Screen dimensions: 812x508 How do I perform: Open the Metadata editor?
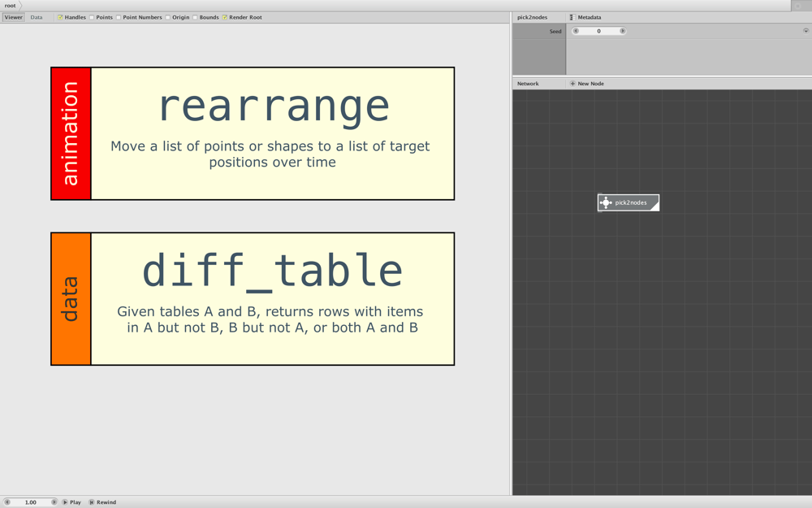tap(590, 17)
